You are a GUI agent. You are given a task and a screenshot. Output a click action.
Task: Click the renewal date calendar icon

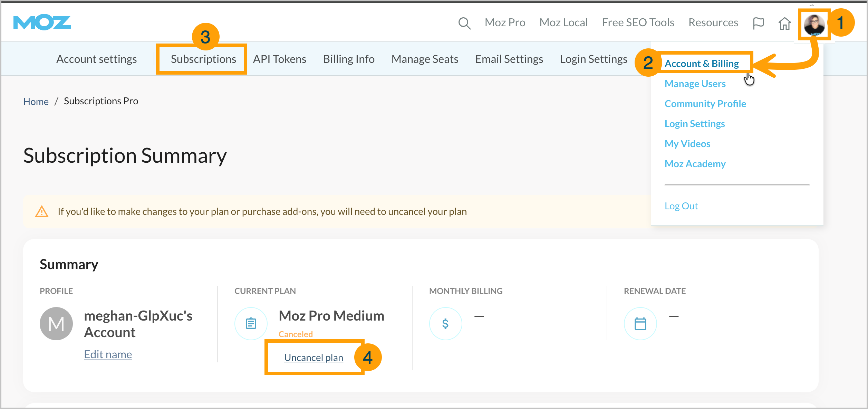(x=640, y=324)
